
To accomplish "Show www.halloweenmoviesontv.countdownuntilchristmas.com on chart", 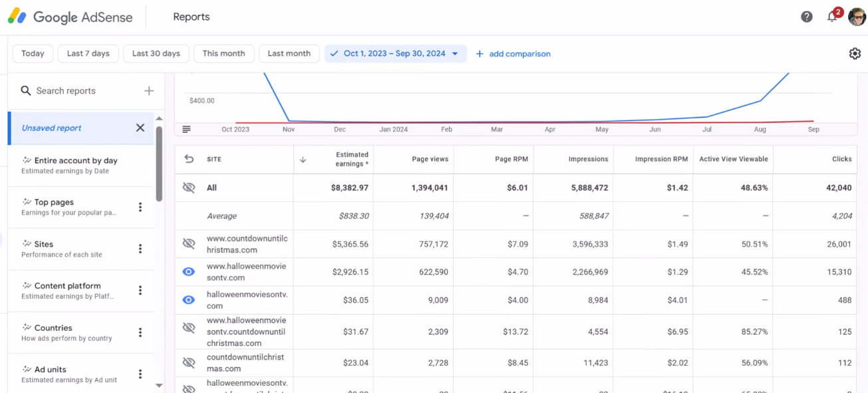I will [x=189, y=328].
